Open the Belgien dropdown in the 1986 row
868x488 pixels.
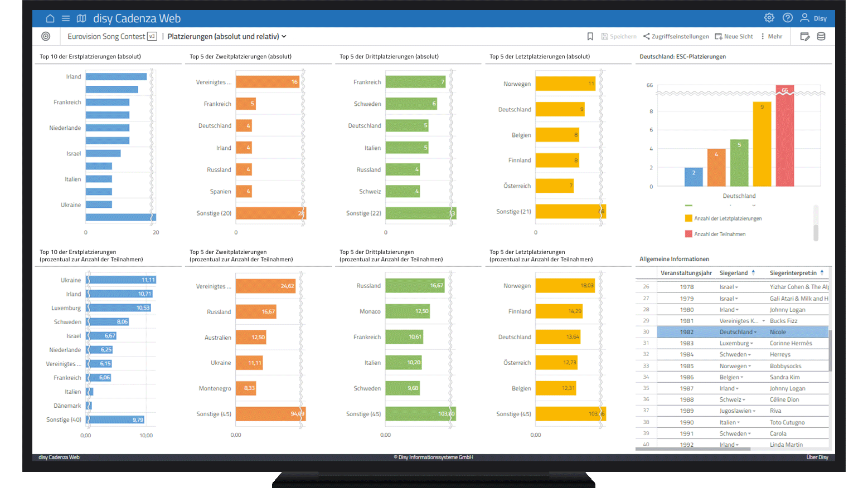pyautogui.click(x=741, y=377)
